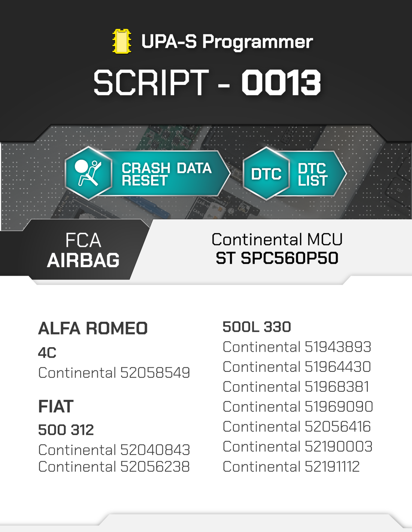412x532 pixels.
Task: Select the 4C model entry
Action: click(x=47, y=353)
